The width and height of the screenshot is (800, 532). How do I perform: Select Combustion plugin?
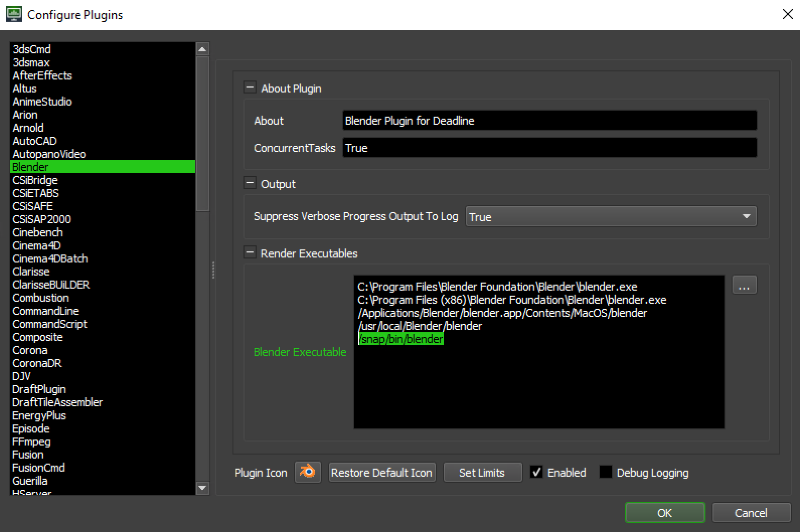(103, 298)
